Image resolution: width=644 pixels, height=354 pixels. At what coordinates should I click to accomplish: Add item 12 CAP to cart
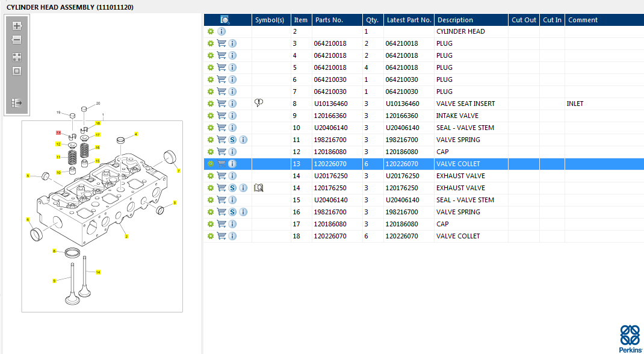[221, 152]
